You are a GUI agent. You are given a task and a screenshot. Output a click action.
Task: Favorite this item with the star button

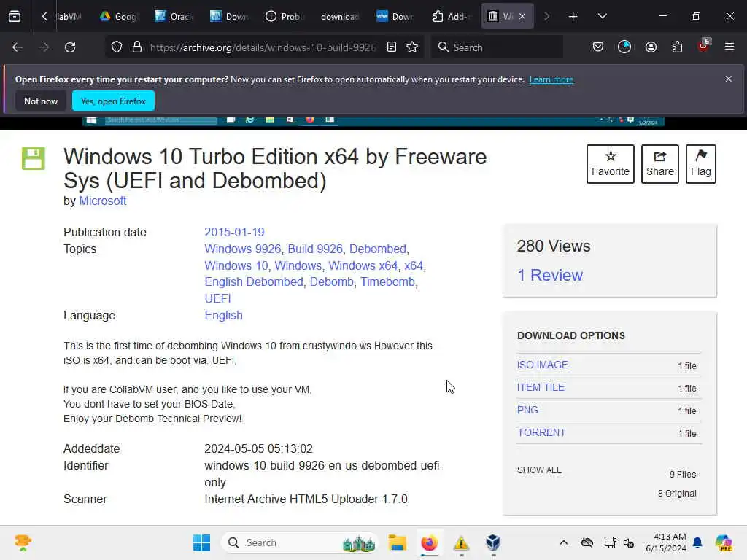pos(611,164)
